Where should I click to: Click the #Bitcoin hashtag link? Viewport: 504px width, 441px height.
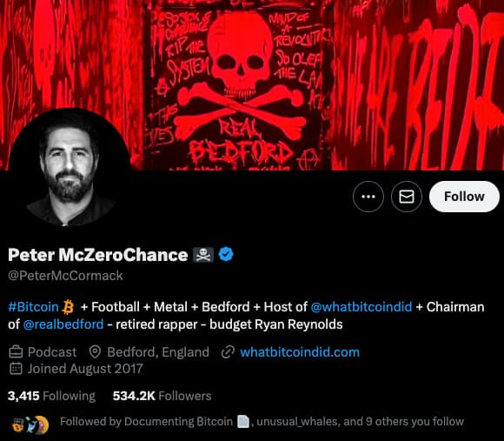[x=33, y=307]
